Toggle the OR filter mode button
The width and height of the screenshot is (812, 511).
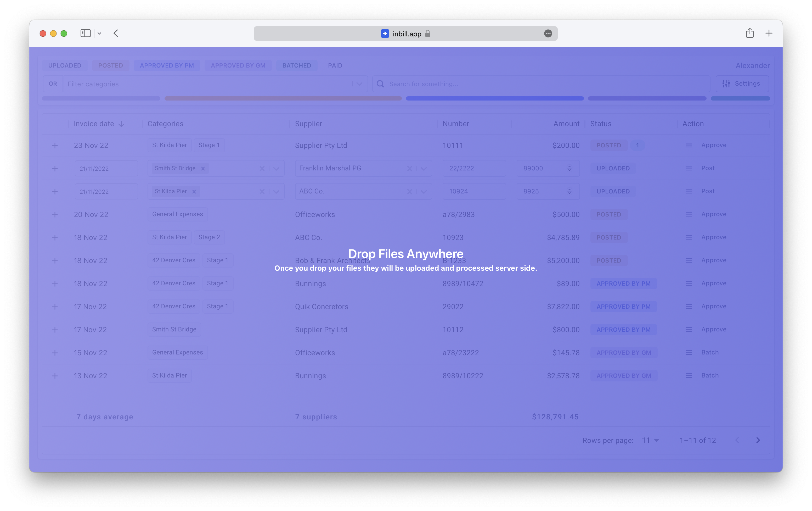(53, 84)
